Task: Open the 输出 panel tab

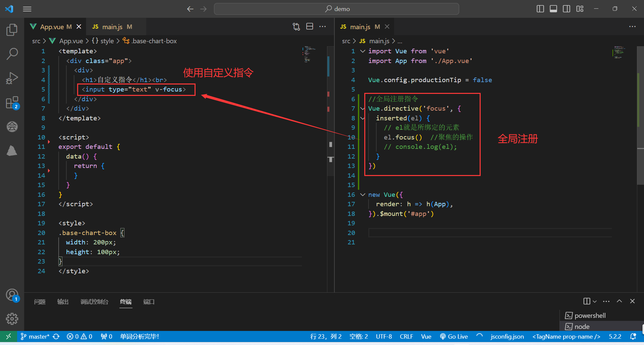Action: 63,302
